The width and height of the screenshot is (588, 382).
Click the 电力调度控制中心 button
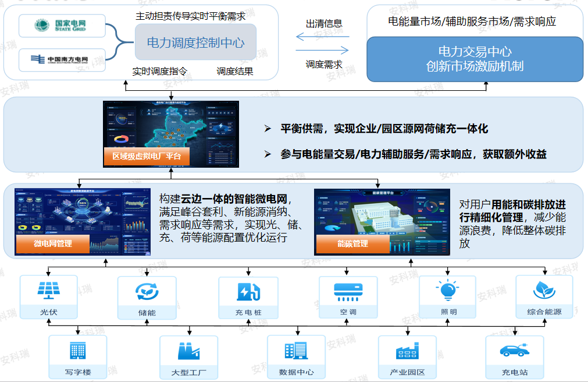pos(195,43)
